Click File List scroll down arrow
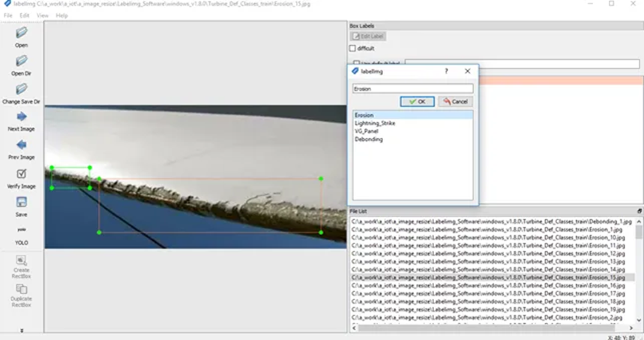This screenshot has height=340, width=644. coord(639,321)
